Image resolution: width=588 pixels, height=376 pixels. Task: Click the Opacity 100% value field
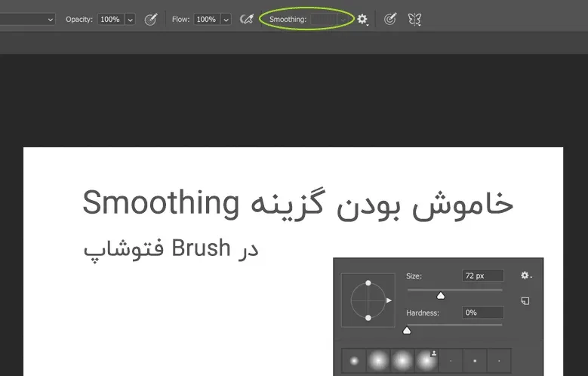tap(111, 20)
